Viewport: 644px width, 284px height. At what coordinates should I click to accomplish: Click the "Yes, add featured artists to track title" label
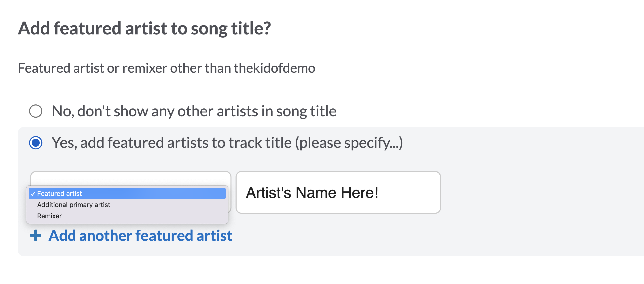(x=172, y=143)
